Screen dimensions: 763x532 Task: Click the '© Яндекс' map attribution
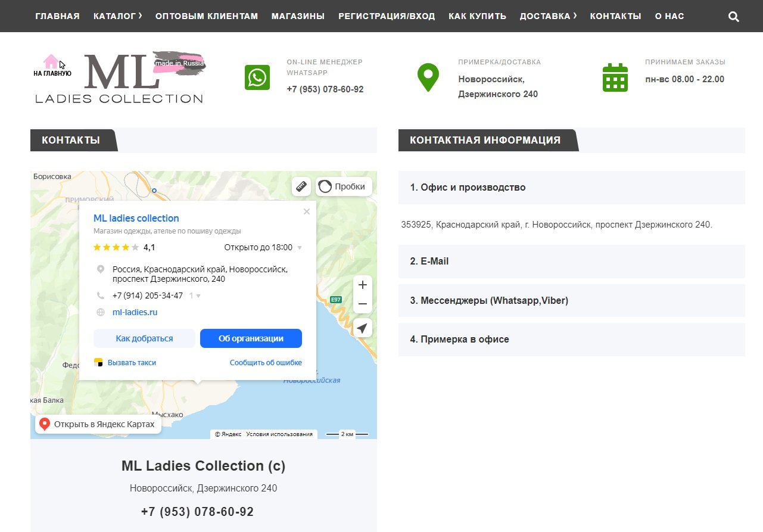click(228, 434)
